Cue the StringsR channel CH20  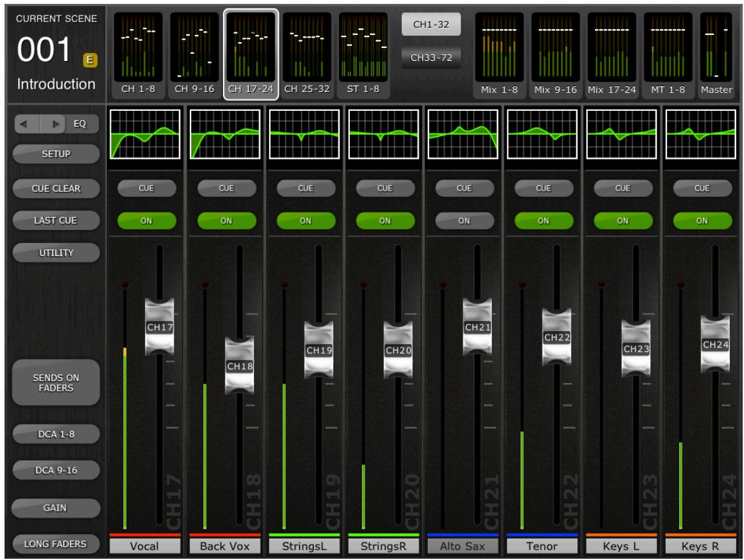(x=385, y=189)
